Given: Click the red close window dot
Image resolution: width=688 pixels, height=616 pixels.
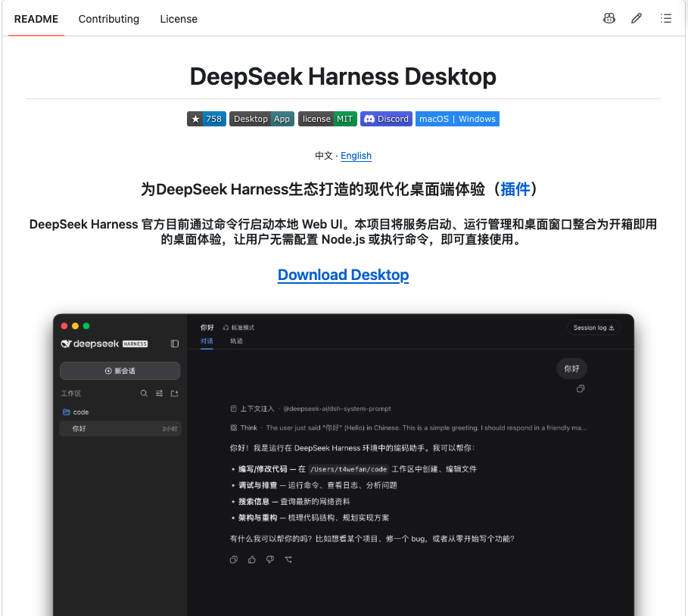Looking at the screenshot, I should pyautogui.click(x=64, y=326).
